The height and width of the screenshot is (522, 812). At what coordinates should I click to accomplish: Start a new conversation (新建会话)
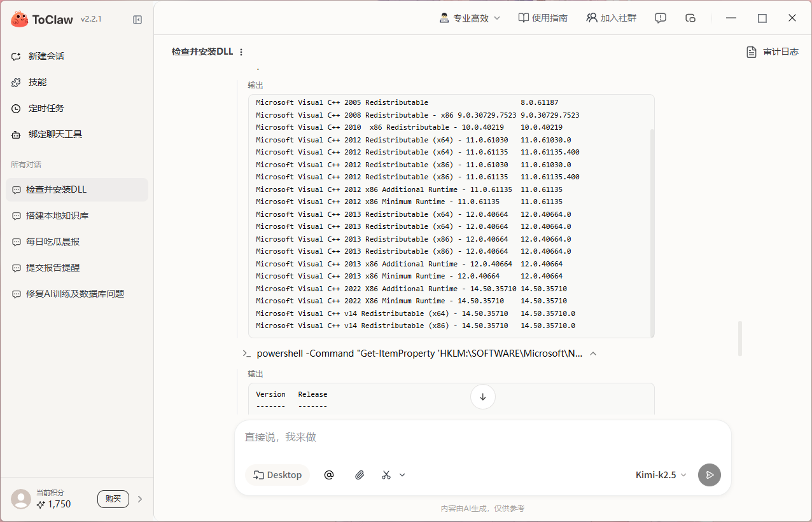(x=77, y=56)
